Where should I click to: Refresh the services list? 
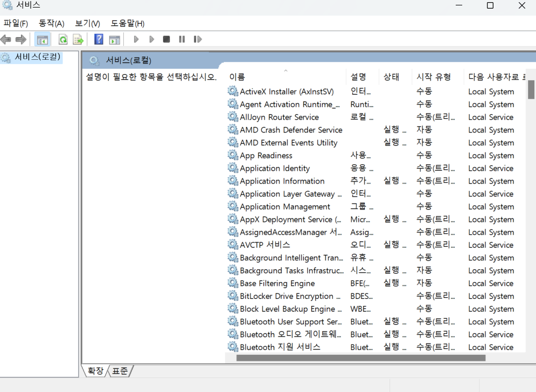62,39
